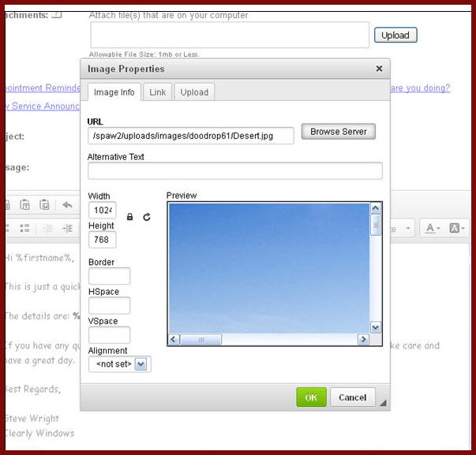Open the text color dropdown

coord(433,228)
